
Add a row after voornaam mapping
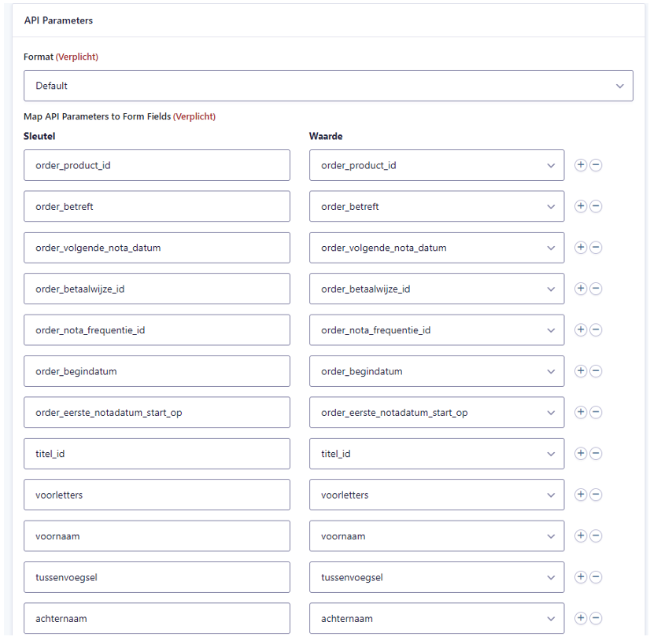pos(581,536)
